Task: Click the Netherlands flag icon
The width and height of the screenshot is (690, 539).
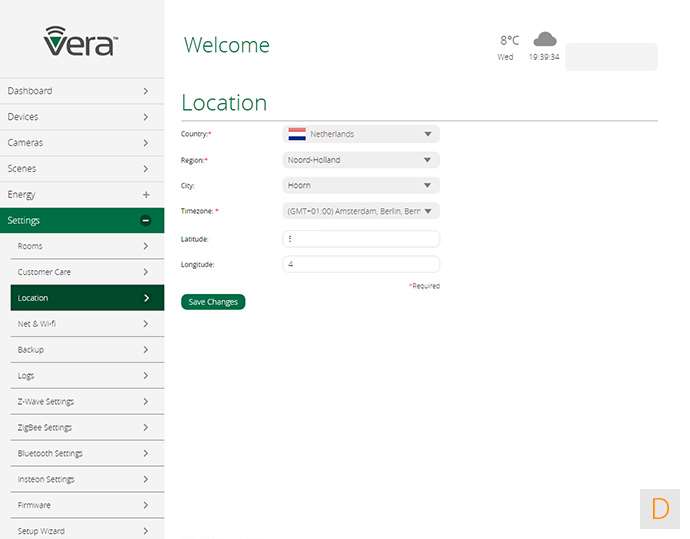Action: pyautogui.click(x=297, y=134)
